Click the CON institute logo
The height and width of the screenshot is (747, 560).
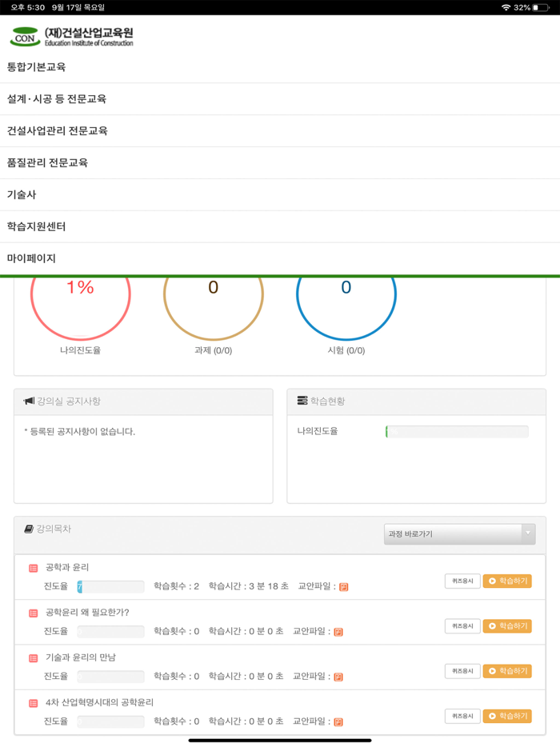(x=71, y=36)
